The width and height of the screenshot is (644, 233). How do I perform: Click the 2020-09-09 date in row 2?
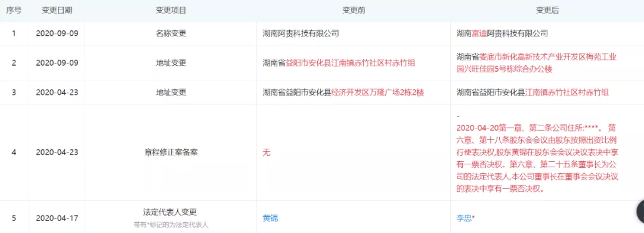click(x=57, y=63)
